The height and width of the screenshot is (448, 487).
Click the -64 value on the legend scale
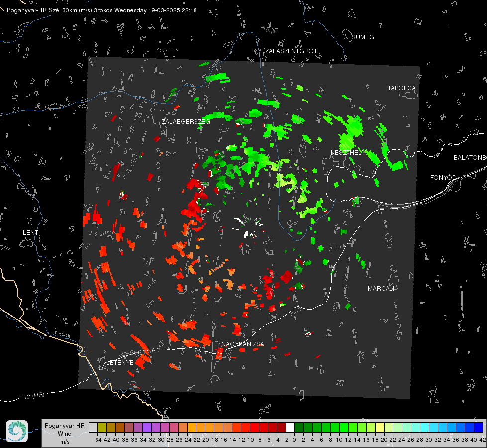[x=97, y=440]
